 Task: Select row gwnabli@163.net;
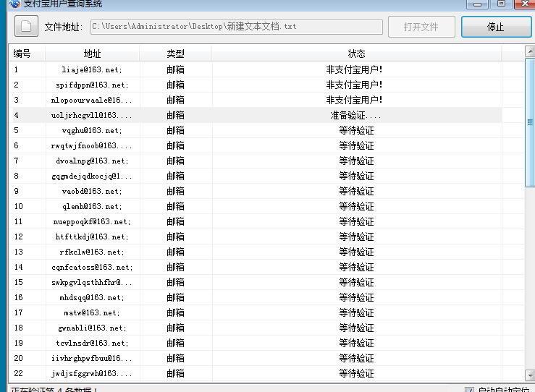(x=256, y=328)
